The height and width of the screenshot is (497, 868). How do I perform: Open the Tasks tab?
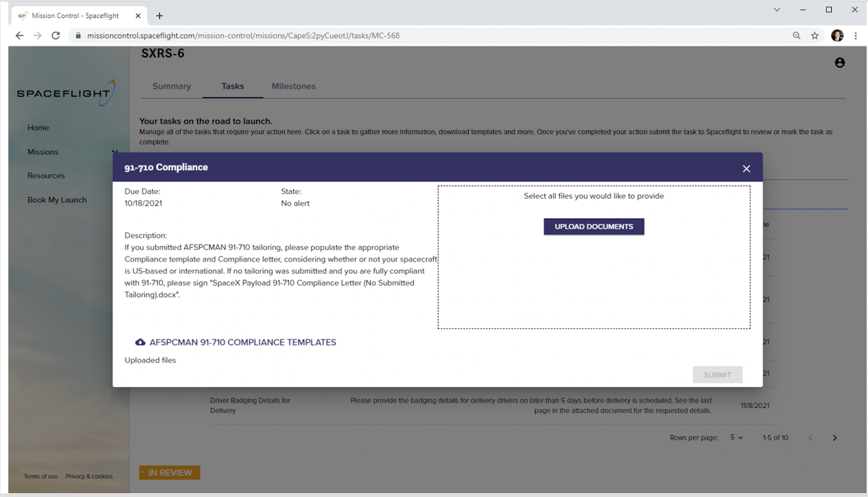(233, 86)
